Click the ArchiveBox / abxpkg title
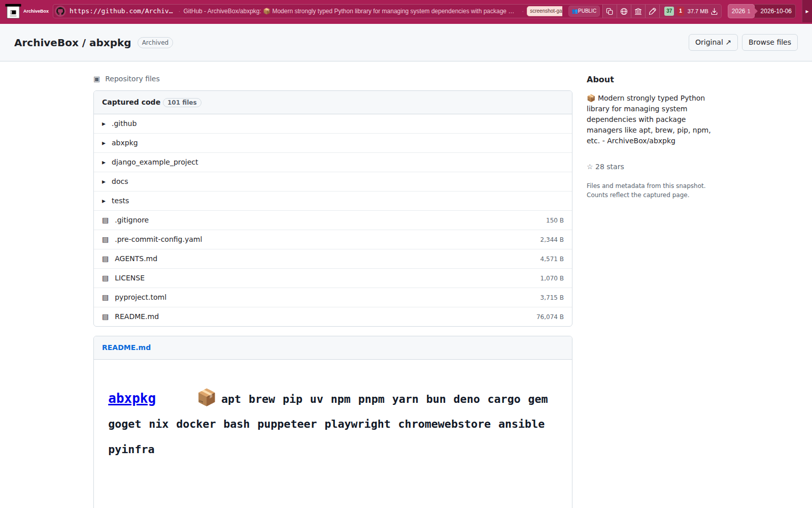The height and width of the screenshot is (508, 812). pos(73,43)
